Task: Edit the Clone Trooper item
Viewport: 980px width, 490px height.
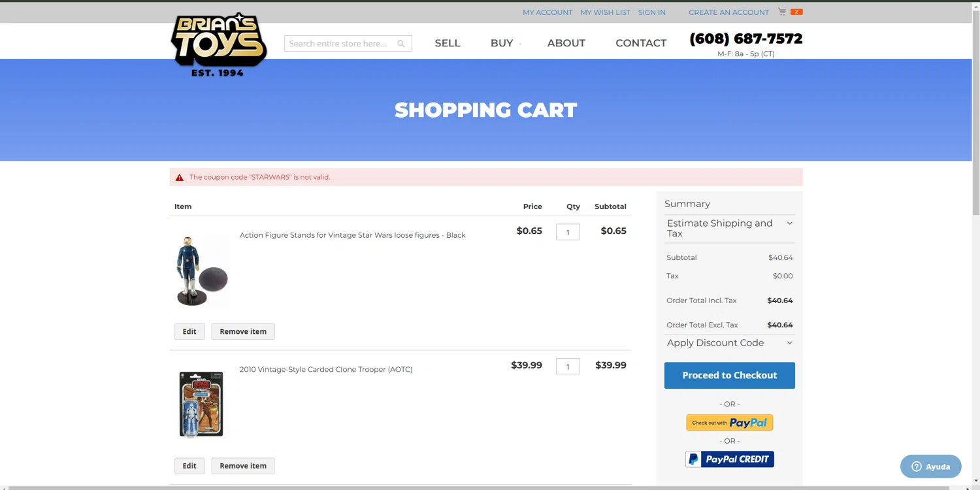Action: 189,466
